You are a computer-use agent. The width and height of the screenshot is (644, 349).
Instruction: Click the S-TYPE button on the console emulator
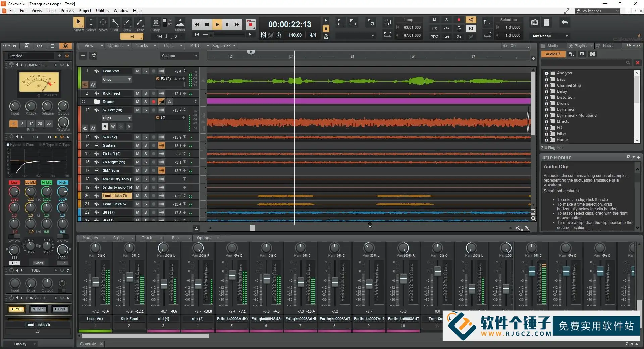[17, 309]
